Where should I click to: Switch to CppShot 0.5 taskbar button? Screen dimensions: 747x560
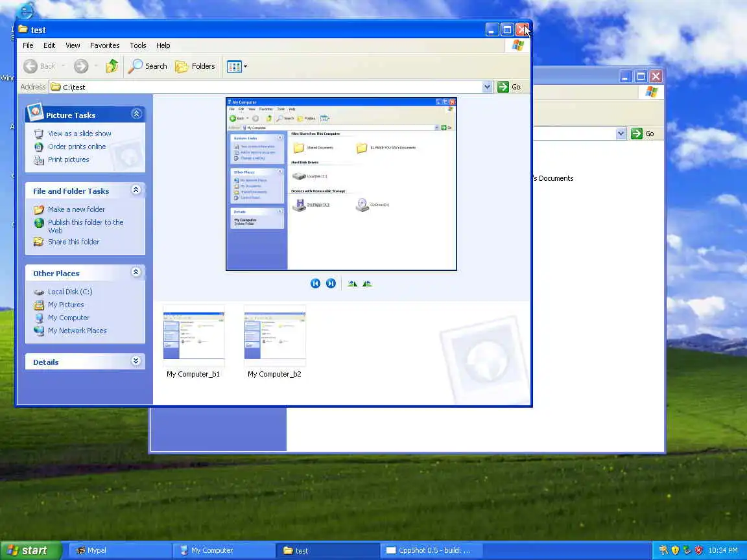[x=432, y=550]
